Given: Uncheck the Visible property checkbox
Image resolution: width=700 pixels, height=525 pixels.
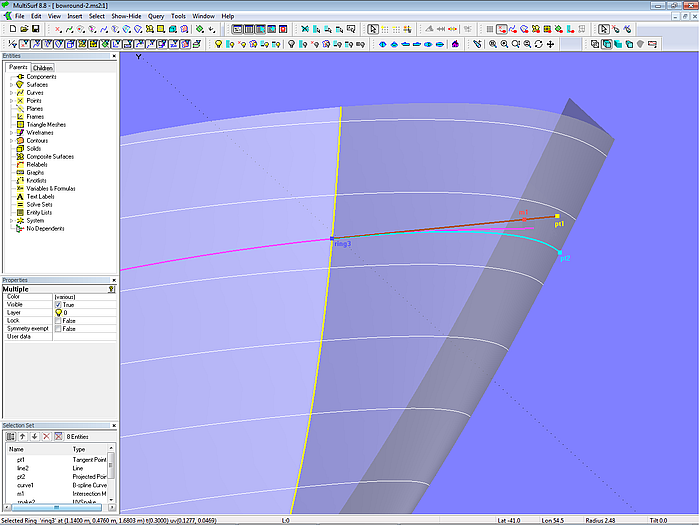Looking at the screenshot, I should point(58,304).
